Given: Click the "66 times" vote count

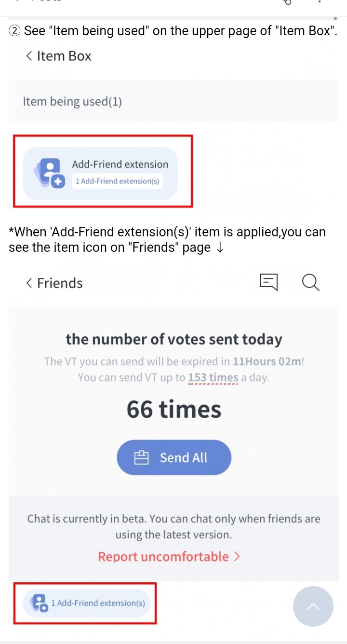Looking at the screenshot, I should (x=173, y=410).
